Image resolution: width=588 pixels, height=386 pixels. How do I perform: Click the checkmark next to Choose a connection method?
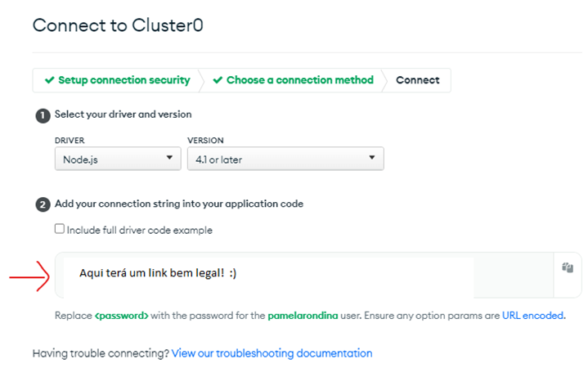218,80
